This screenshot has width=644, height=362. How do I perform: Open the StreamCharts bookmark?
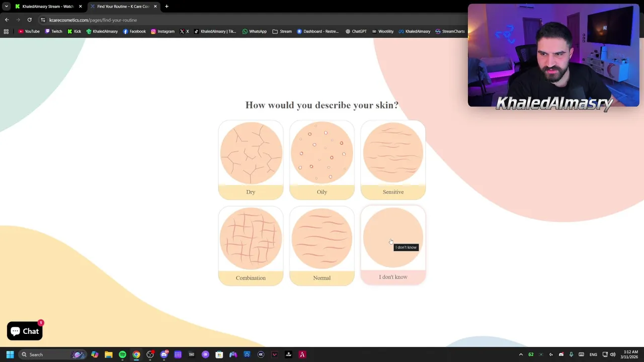[450, 31]
